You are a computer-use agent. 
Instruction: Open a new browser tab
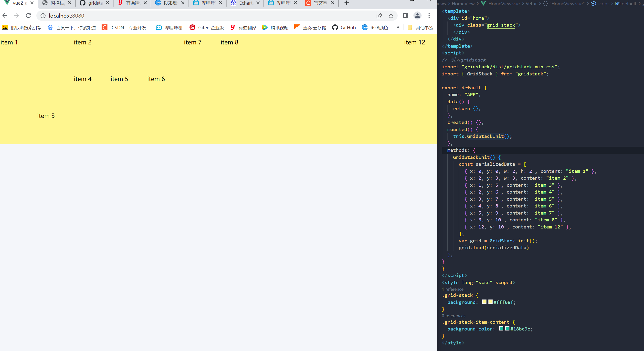pyautogui.click(x=347, y=3)
